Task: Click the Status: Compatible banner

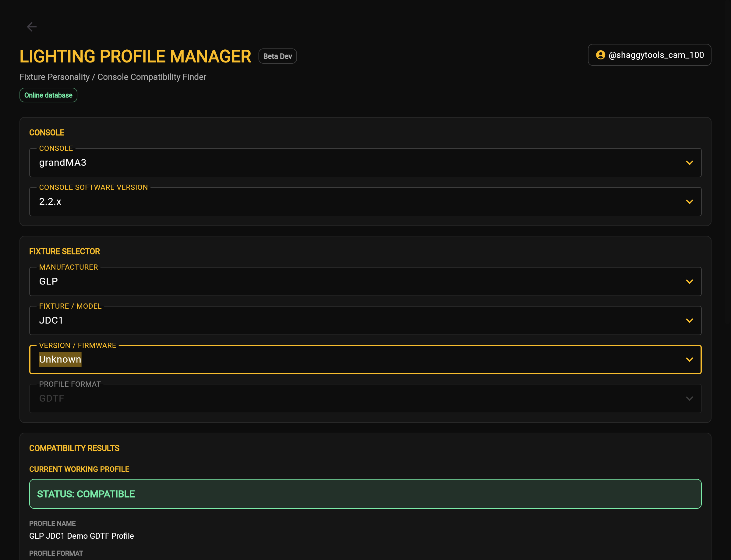Action: [x=365, y=494]
